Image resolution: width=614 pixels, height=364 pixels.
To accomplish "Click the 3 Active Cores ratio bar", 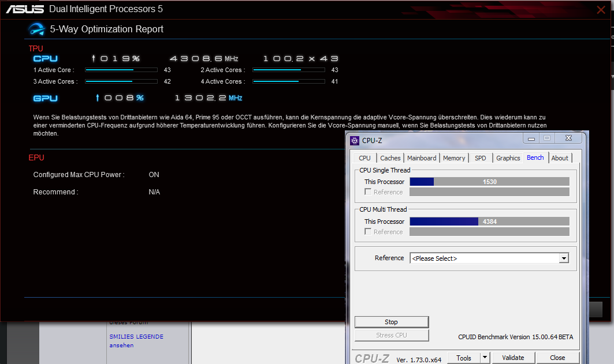I will point(121,81).
